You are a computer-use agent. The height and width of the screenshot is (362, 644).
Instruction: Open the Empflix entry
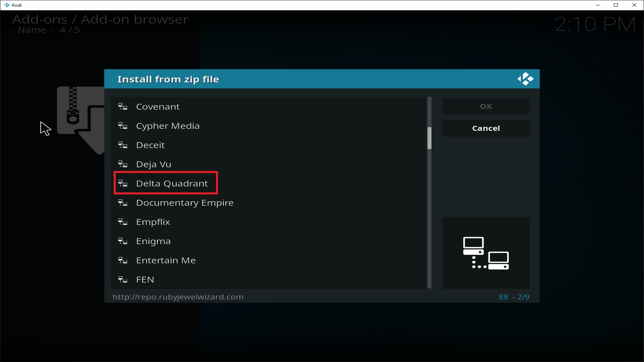[x=268, y=222]
